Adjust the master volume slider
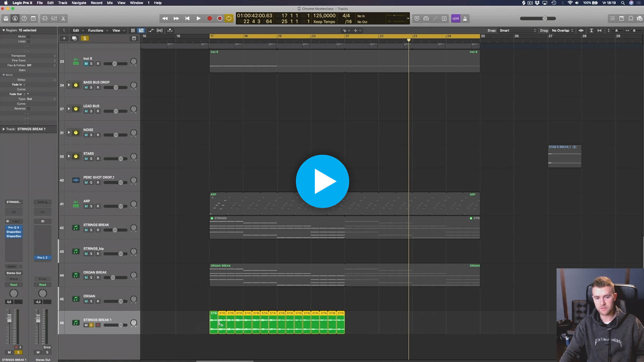Screen dimensions: 644x362 tap(538, 18)
